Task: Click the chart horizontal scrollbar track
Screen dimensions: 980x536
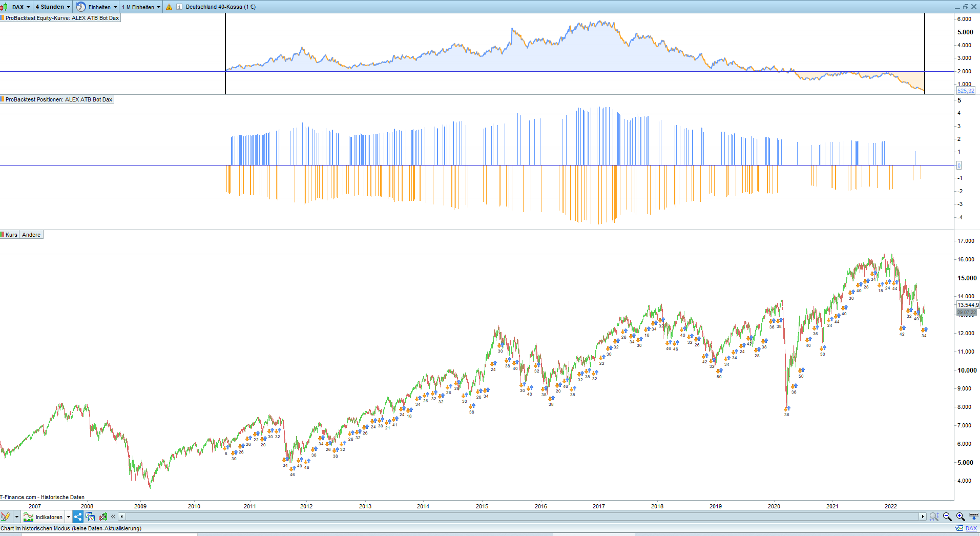Action: click(522, 517)
